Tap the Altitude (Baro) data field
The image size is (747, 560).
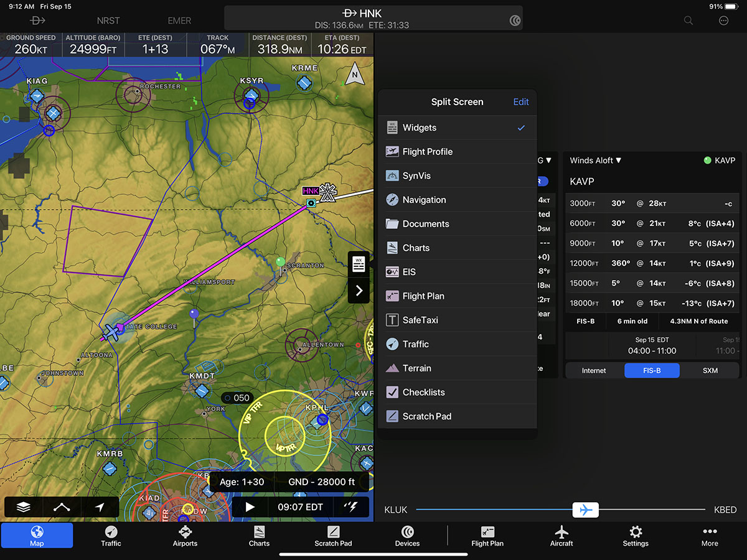click(93, 45)
